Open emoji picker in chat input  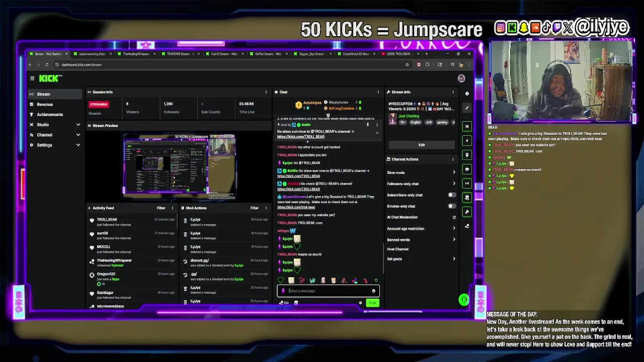point(373,291)
